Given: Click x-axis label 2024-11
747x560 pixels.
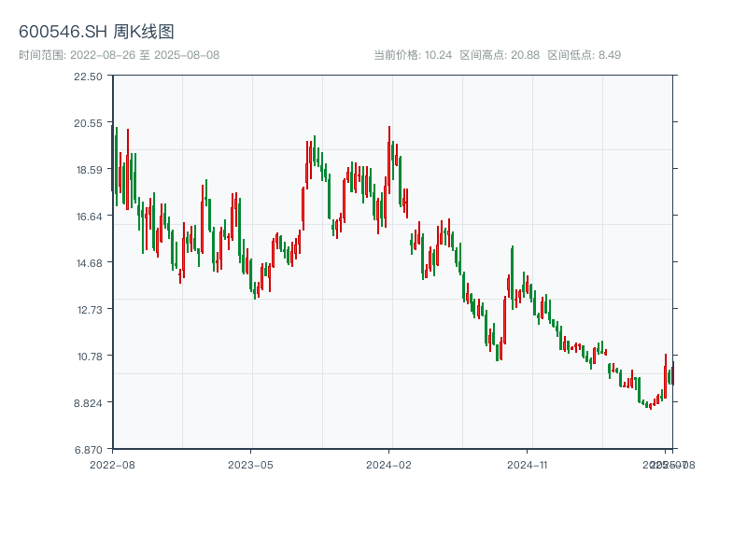Looking at the screenshot, I should point(527,465).
